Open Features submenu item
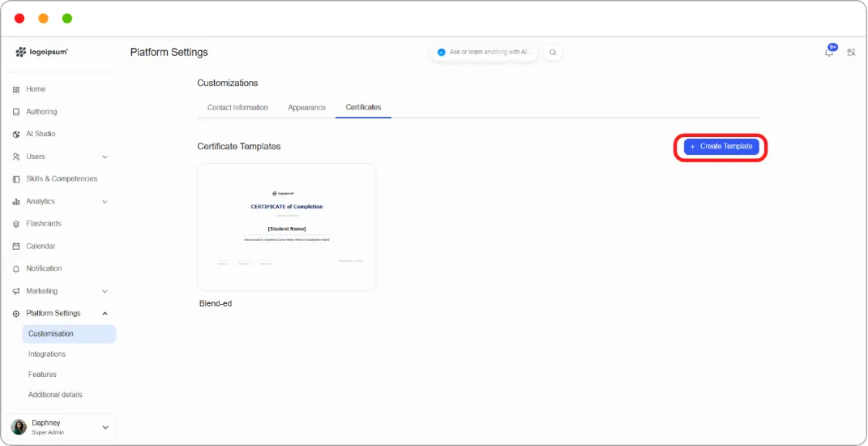868x446 pixels. [43, 375]
